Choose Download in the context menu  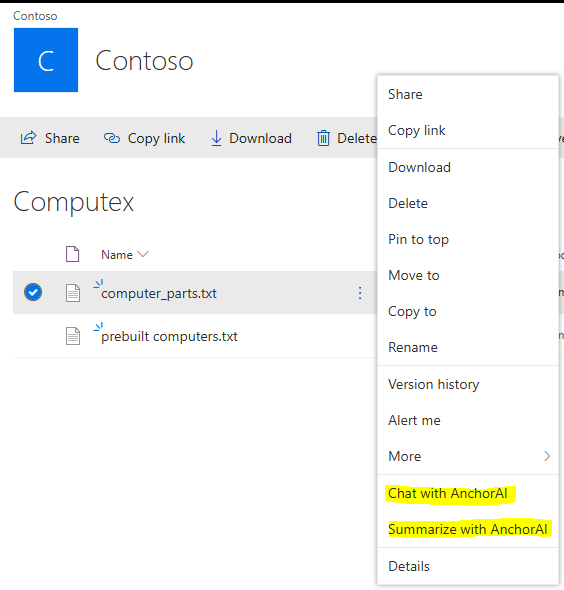(468, 167)
